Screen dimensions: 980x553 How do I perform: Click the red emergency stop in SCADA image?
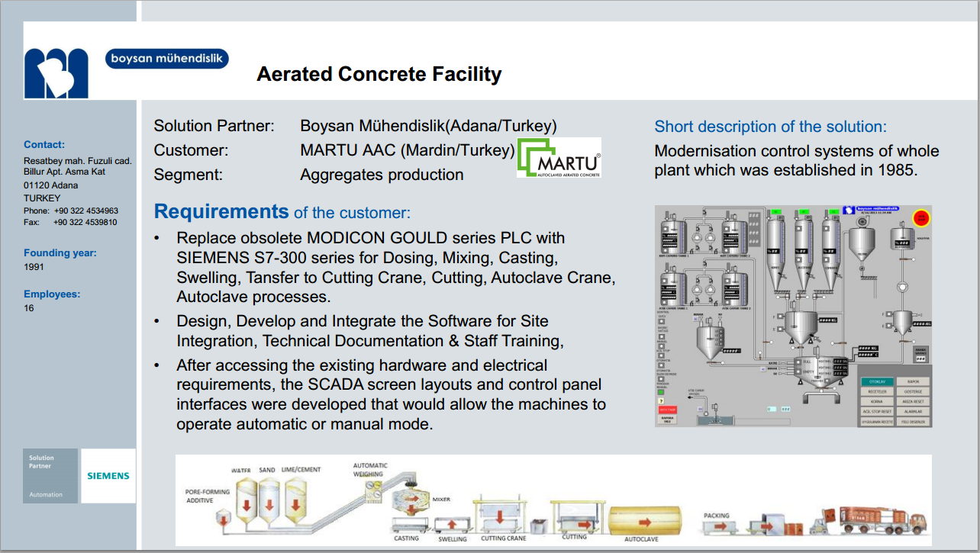921,217
